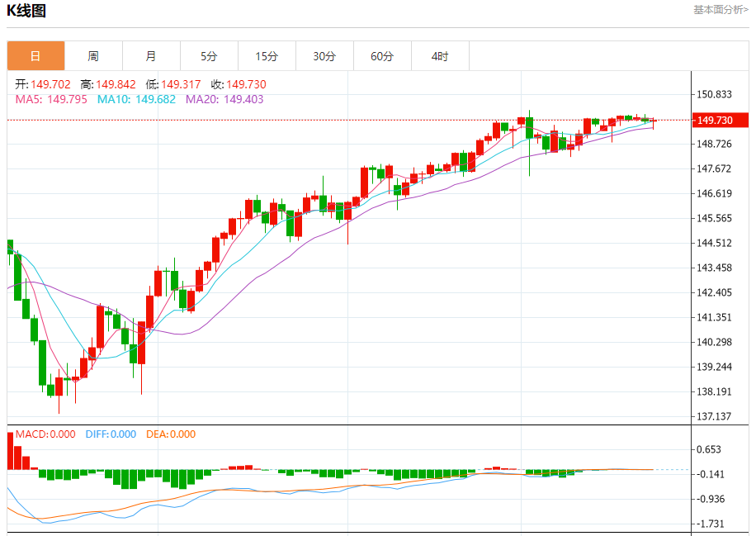The width and height of the screenshot is (756, 536).
Task: Click the 140.298 price axis label
Action: tap(714, 343)
